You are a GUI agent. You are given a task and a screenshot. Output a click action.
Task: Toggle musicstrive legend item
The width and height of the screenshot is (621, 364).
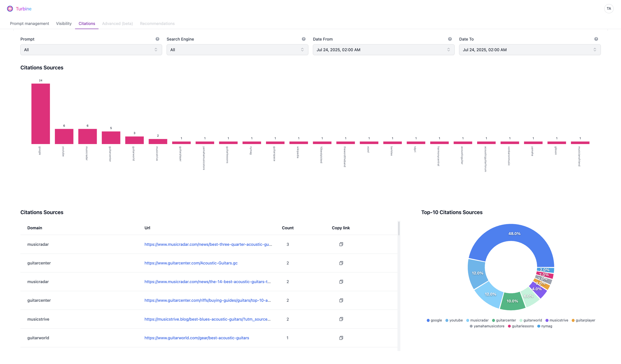557,320
